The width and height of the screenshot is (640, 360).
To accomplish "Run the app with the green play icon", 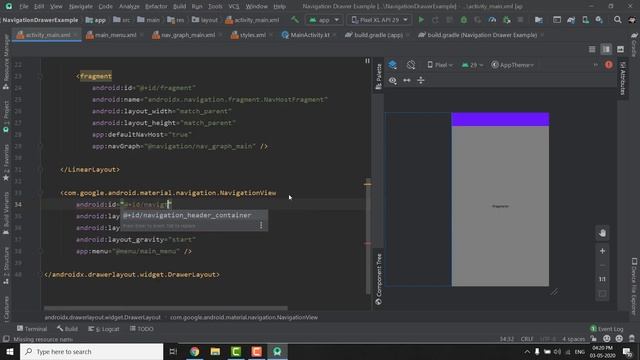I will click(x=421, y=20).
